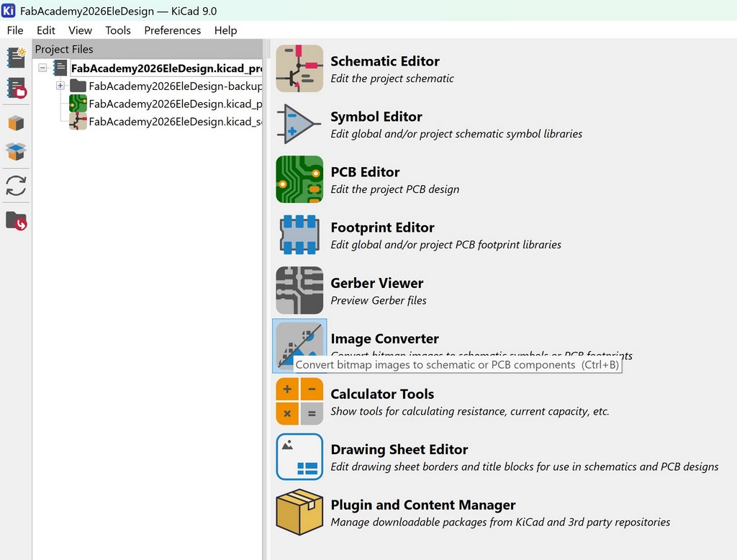The height and width of the screenshot is (560, 737).
Task: Click the Image Converter title text
Action: pos(385,338)
